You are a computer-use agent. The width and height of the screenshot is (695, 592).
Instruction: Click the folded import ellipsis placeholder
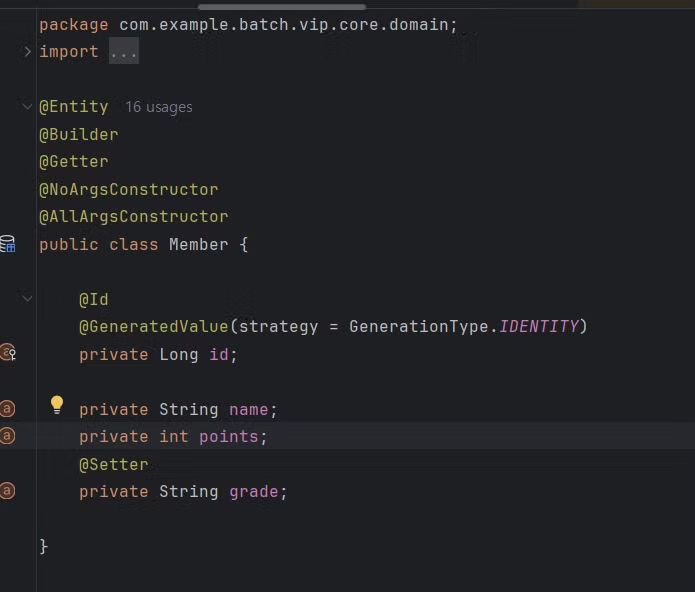124,51
